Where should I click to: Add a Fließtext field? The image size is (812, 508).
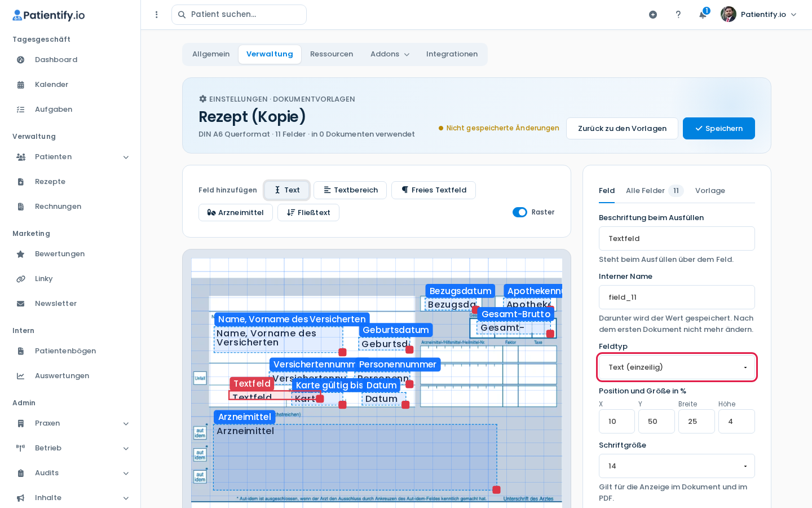click(308, 213)
